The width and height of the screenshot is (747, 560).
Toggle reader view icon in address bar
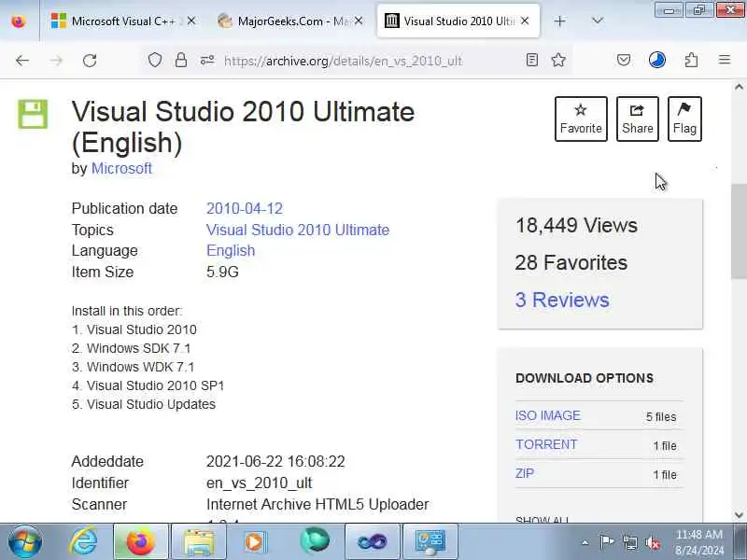[x=532, y=60]
